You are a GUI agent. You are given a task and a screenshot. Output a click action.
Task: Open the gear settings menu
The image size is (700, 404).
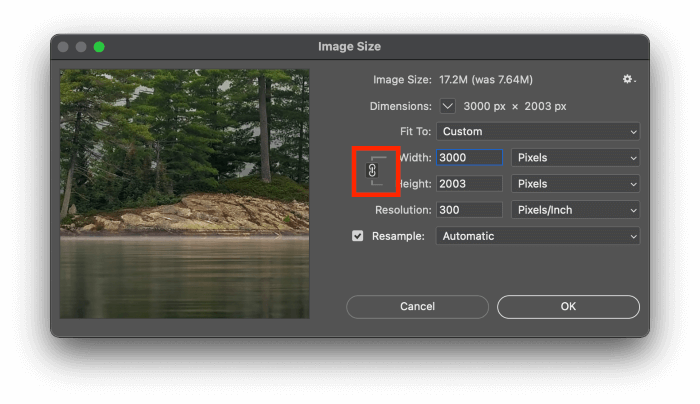pyautogui.click(x=628, y=79)
